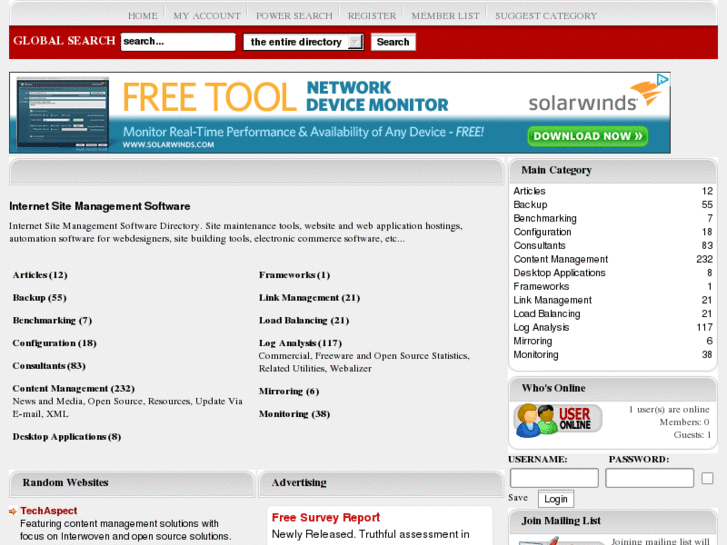Click the '1 user(s) are online' text

(x=669, y=410)
